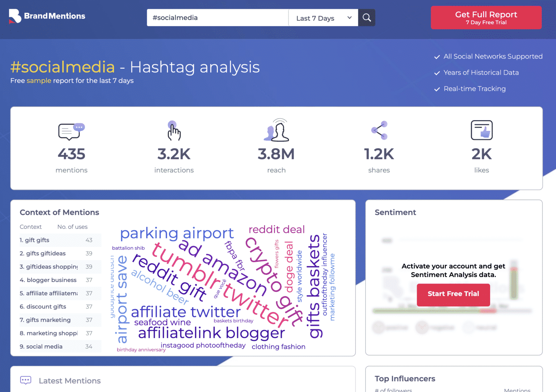Select the interactions pointer icon
Image resolution: width=556 pixels, height=392 pixels.
(174, 131)
